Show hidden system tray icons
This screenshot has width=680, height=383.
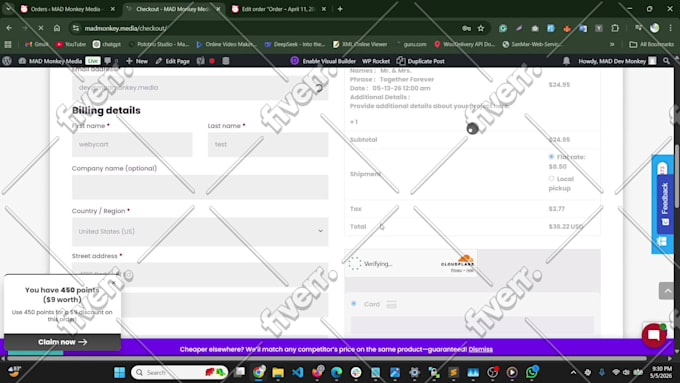(573, 372)
